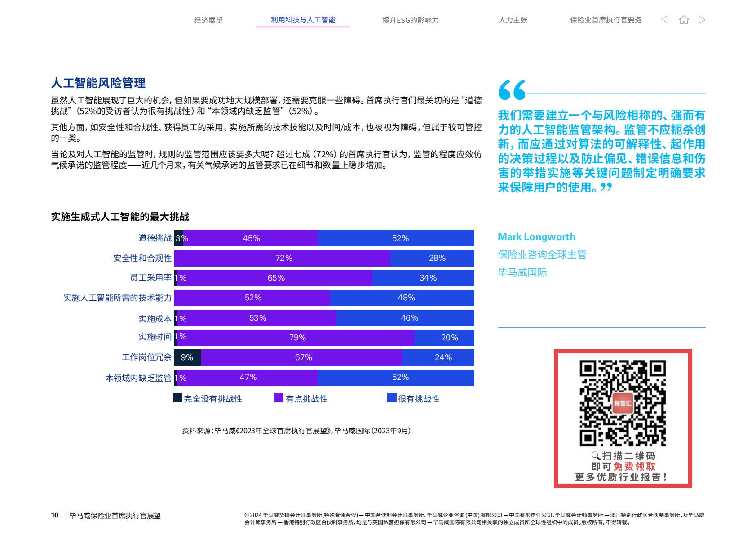Click the large opening quotation mark icon

click(x=512, y=90)
